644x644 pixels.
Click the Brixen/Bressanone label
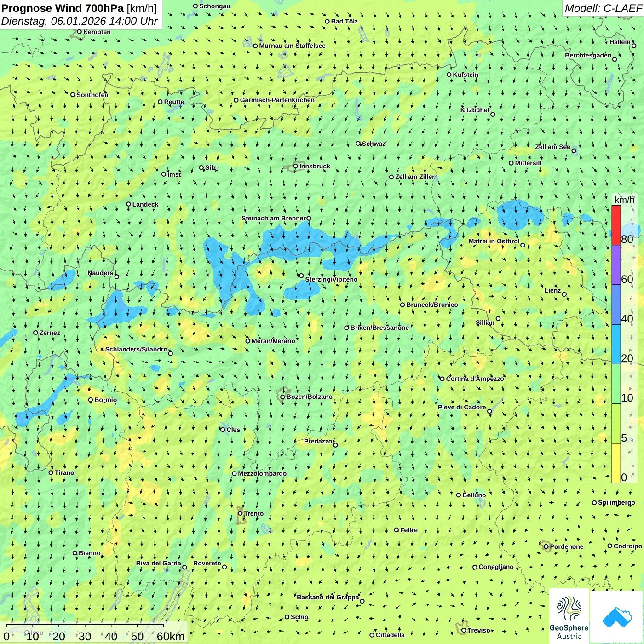pyautogui.click(x=379, y=328)
